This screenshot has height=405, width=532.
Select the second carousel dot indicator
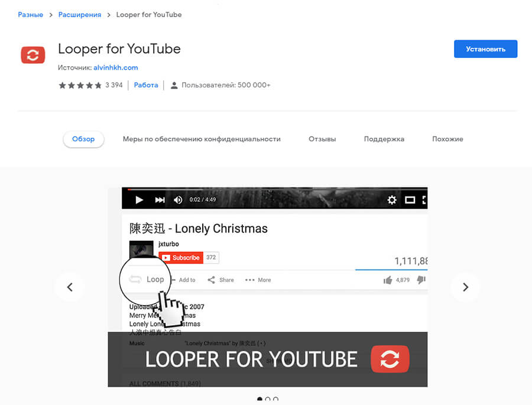pyautogui.click(x=268, y=399)
